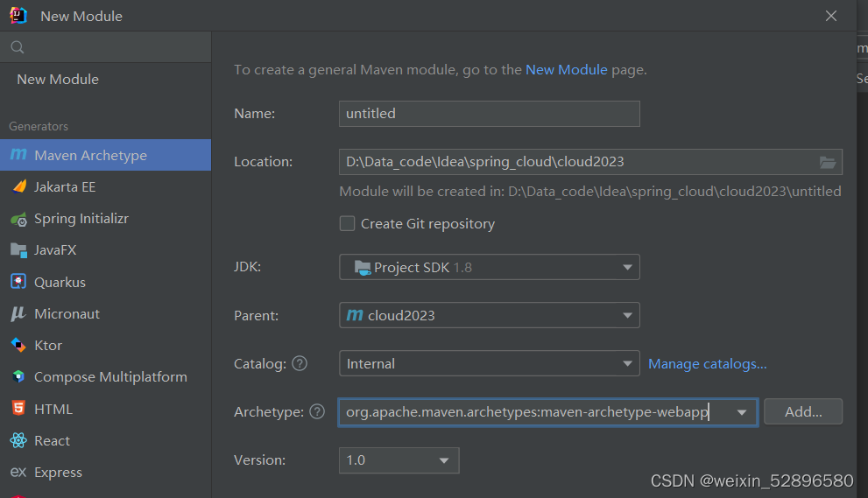Pick the Ktor generator icon
This screenshot has height=498, width=868.
(18, 346)
